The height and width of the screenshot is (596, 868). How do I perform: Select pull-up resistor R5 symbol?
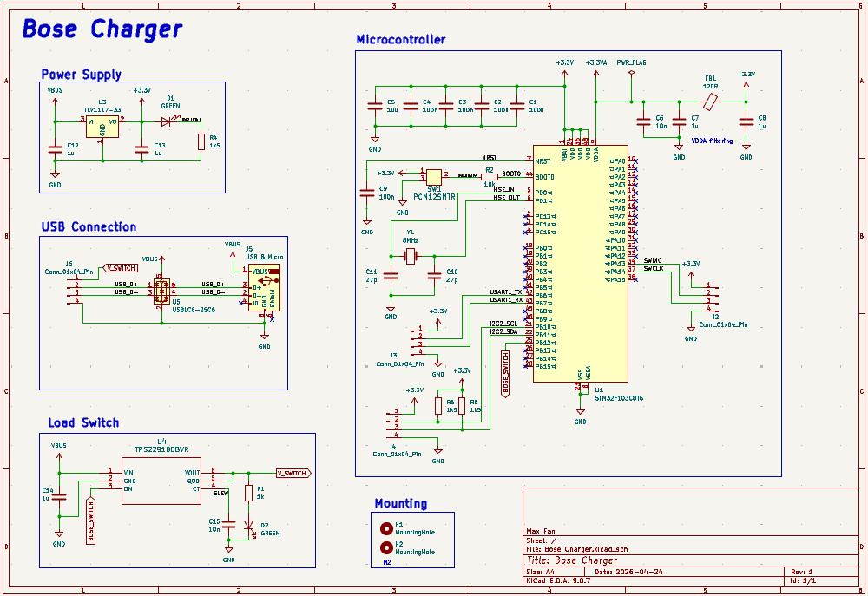[x=462, y=406]
